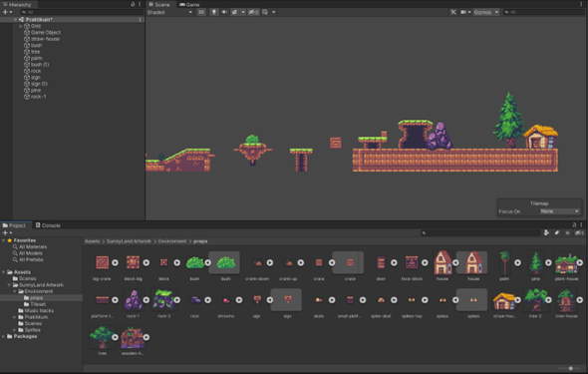Switch to the Game tab
The width and height of the screenshot is (588, 374).
189,5
